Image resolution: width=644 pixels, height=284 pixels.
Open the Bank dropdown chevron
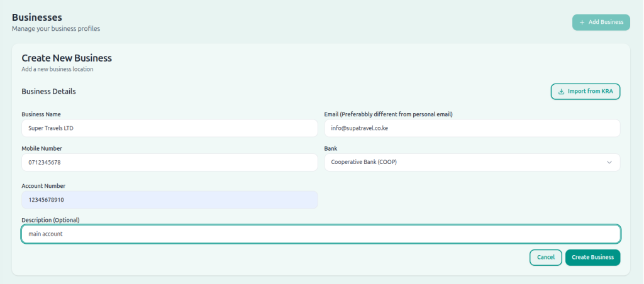(609, 163)
